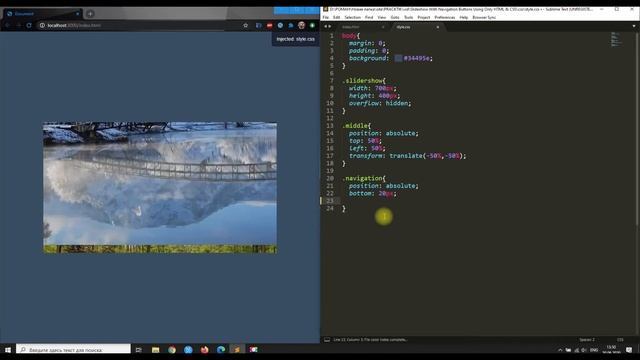Toggle the side bar icon in status bar
This screenshot has width=640, height=360.
pos(327,340)
